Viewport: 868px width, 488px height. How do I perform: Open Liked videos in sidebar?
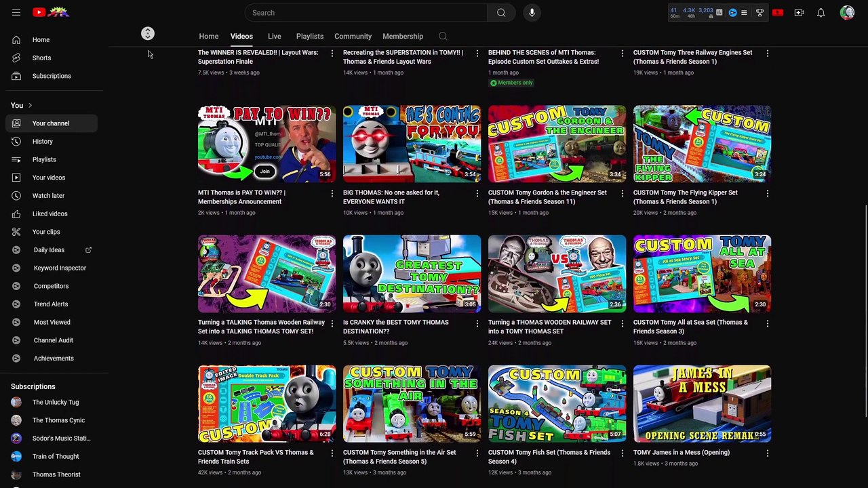tap(52, 213)
